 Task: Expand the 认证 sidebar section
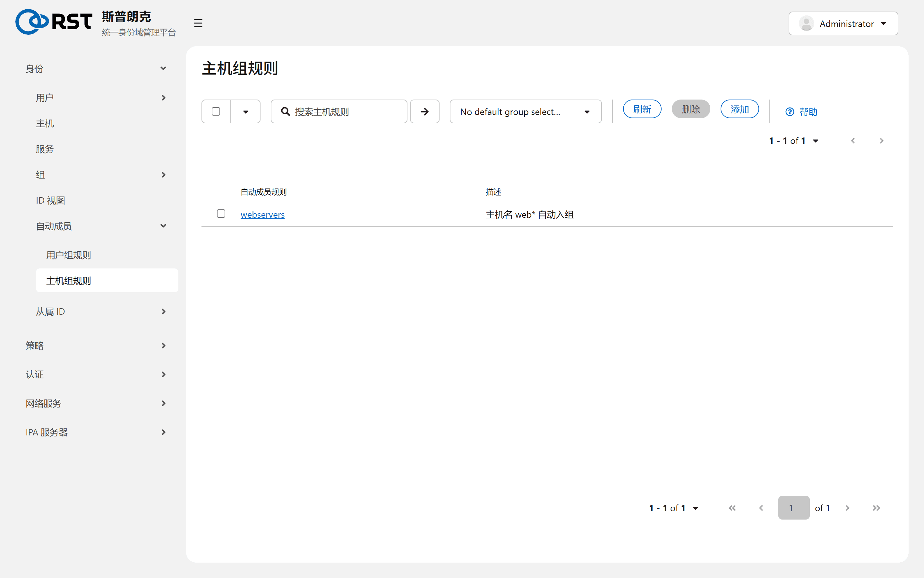click(x=96, y=374)
